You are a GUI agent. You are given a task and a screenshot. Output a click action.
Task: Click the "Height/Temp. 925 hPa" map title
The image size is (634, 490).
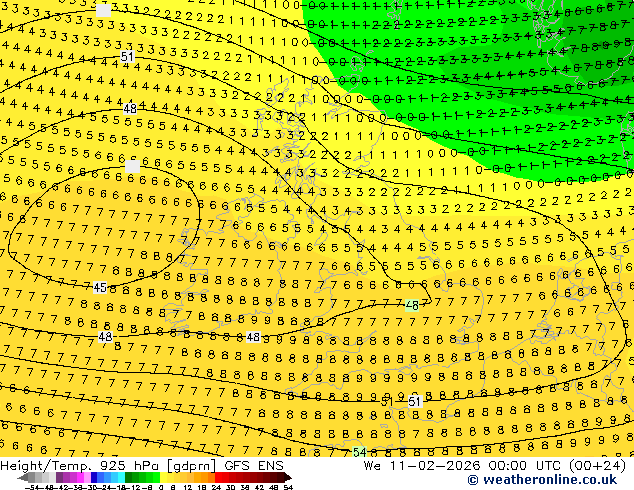(80, 466)
